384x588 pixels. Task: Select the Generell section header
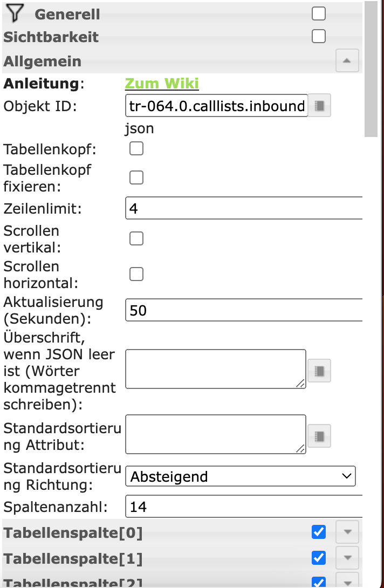(x=66, y=15)
